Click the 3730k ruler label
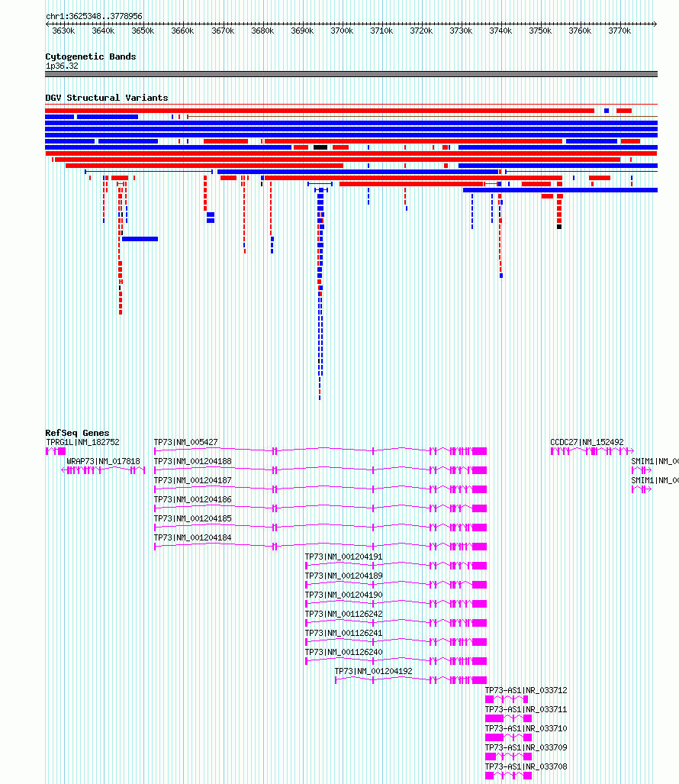The image size is (679, 784). pos(461,31)
